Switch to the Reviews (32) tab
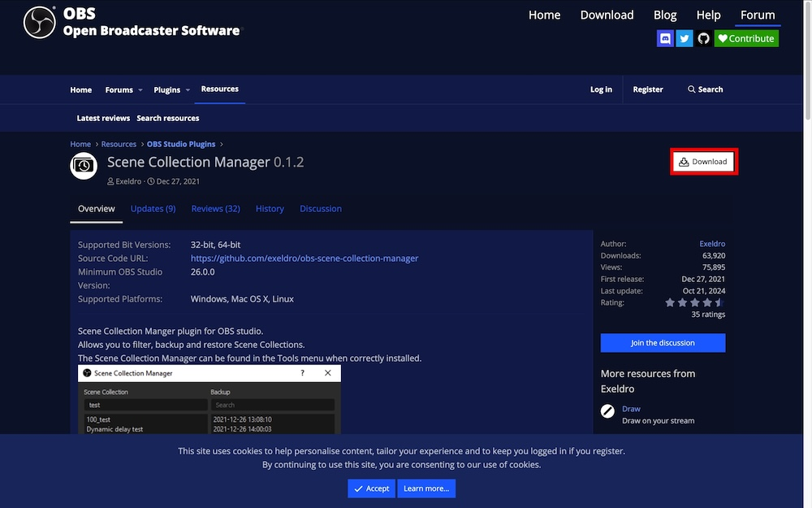Image resolution: width=812 pixels, height=508 pixels. click(x=215, y=209)
